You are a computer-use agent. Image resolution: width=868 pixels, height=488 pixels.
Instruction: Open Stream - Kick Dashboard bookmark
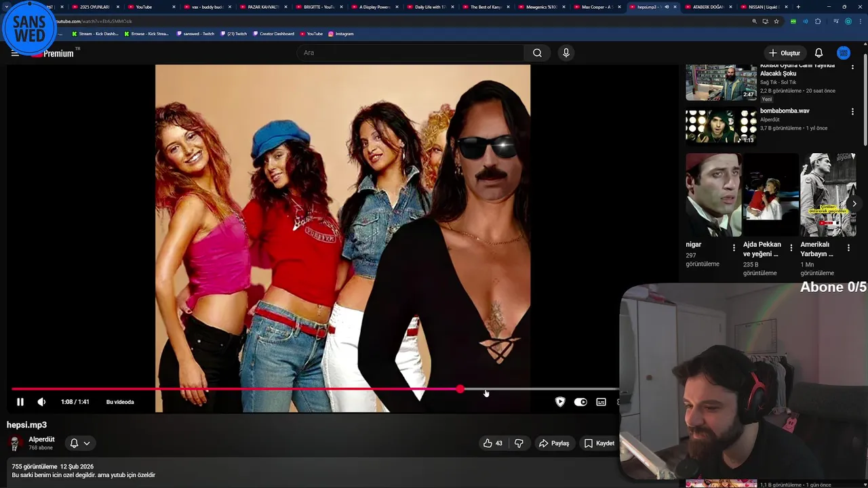click(x=95, y=33)
